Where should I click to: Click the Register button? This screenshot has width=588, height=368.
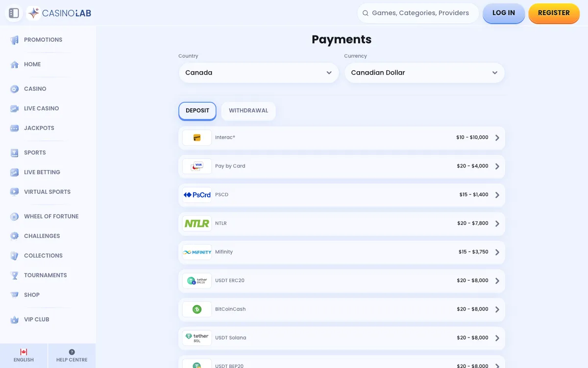pos(554,13)
